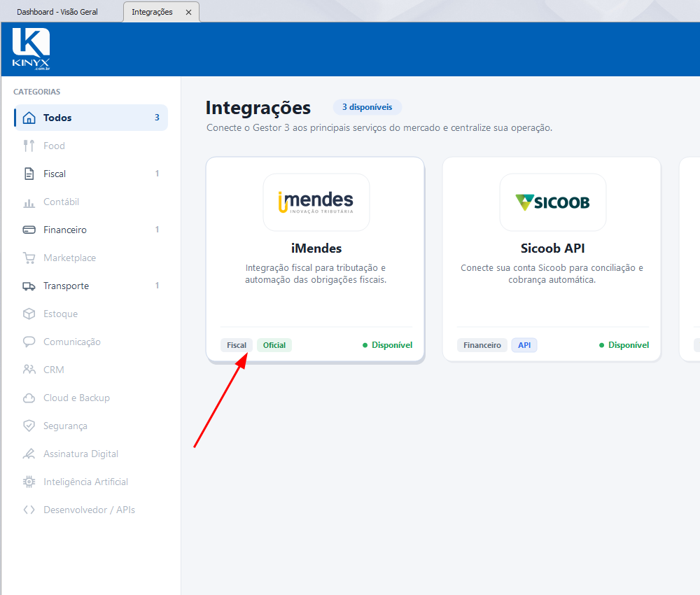Viewport: 700px width, 595px height.
Task: Click the Fiscal tag on iMendes card
Action: click(237, 345)
